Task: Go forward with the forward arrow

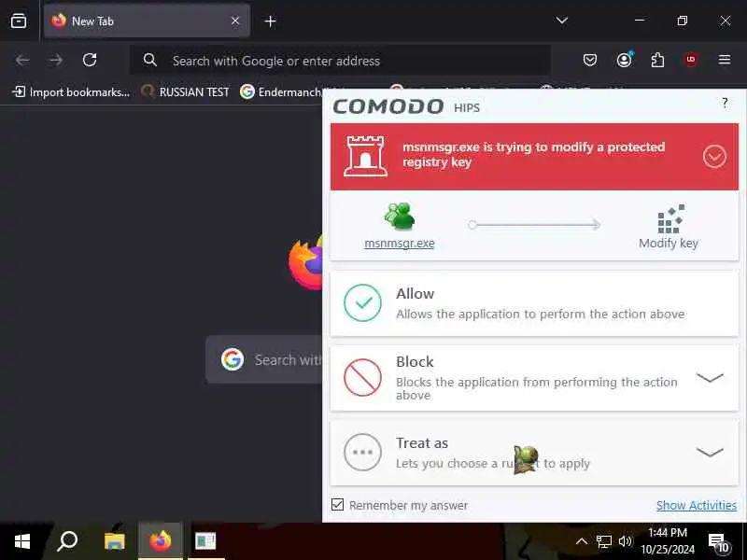Action: coord(56,60)
